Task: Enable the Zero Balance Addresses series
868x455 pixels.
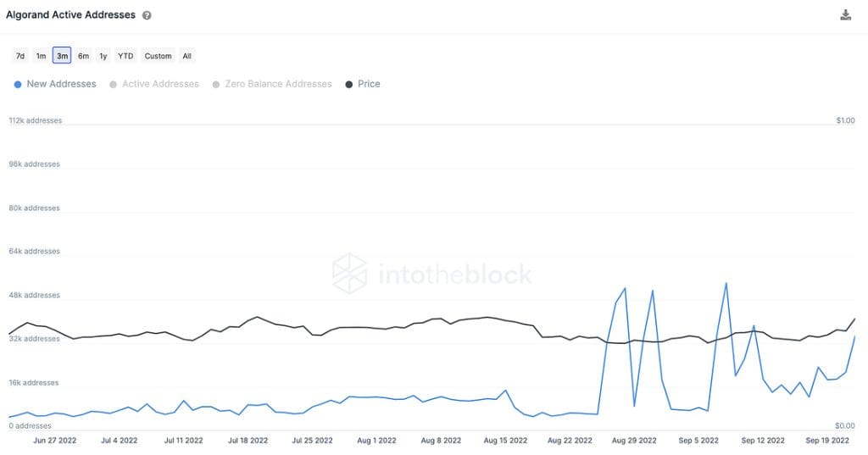Action: (278, 84)
